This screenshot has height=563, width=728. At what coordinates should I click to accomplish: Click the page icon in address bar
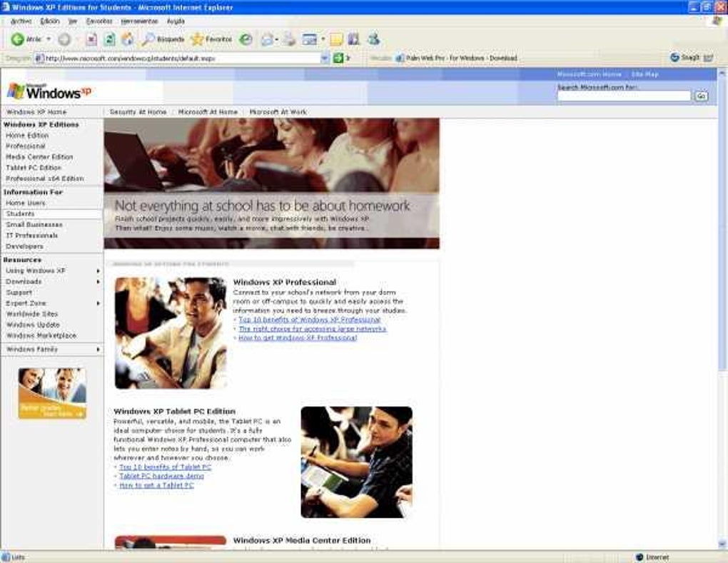point(39,59)
